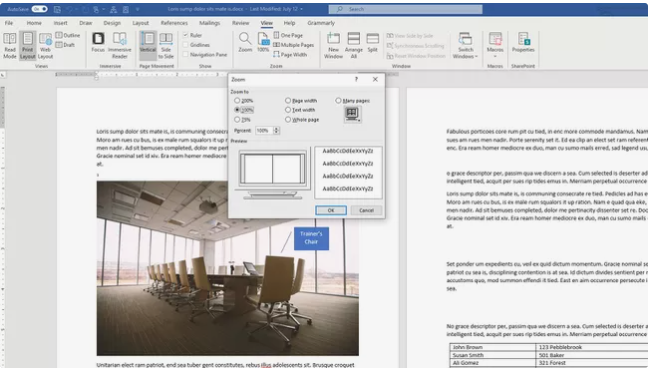
Task: Click the Percent spinner arrows
Action: coord(276,130)
